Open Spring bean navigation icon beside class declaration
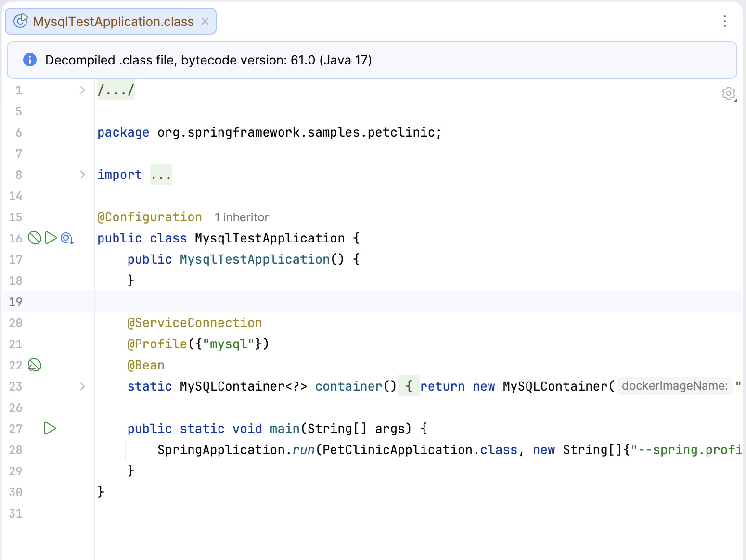 (x=66, y=238)
